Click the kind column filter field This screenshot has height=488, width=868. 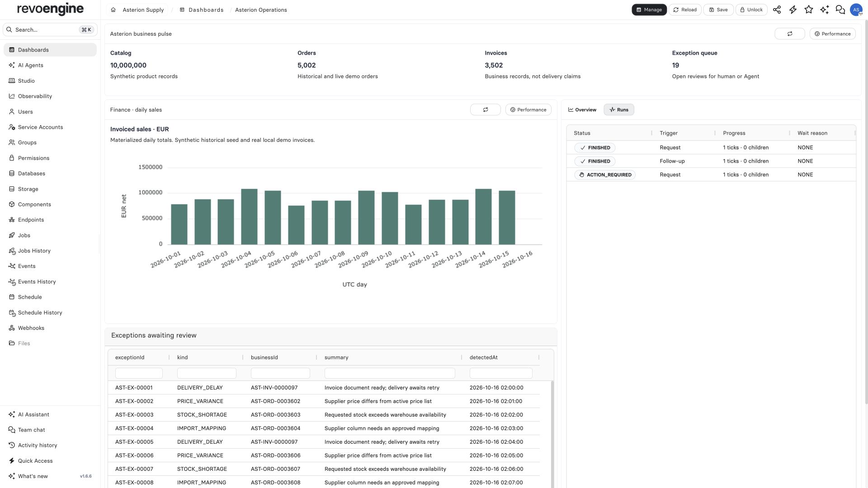[207, 373]
